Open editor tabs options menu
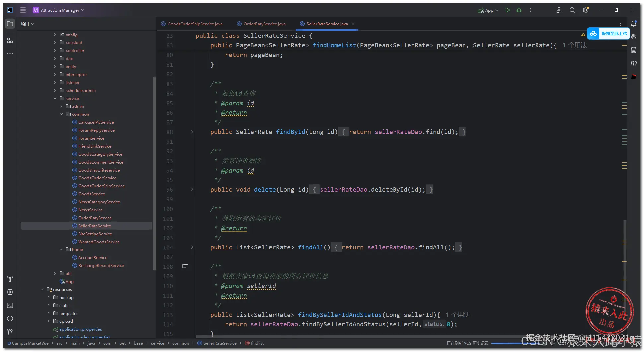 pyautogui.click(x=620, y=24)
